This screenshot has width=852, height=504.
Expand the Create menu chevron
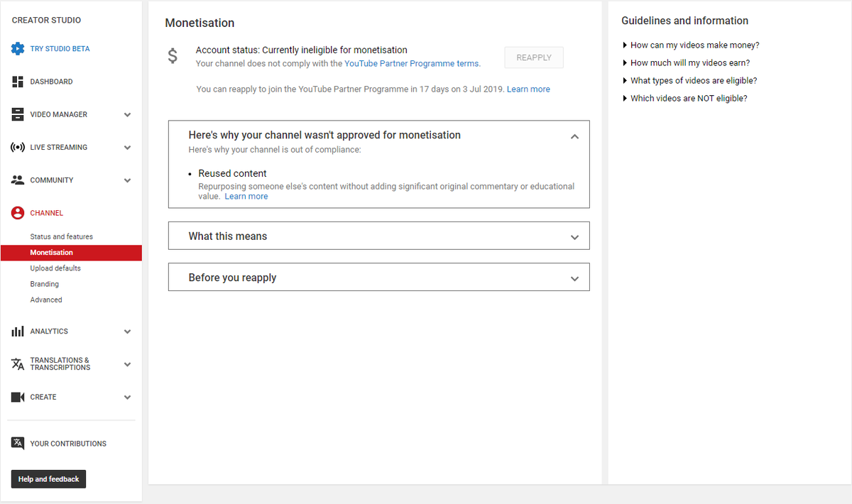(127, 398)
